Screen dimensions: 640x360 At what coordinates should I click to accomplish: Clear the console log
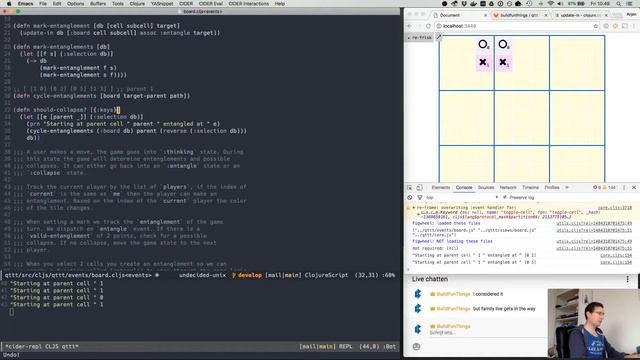[410, 198]
